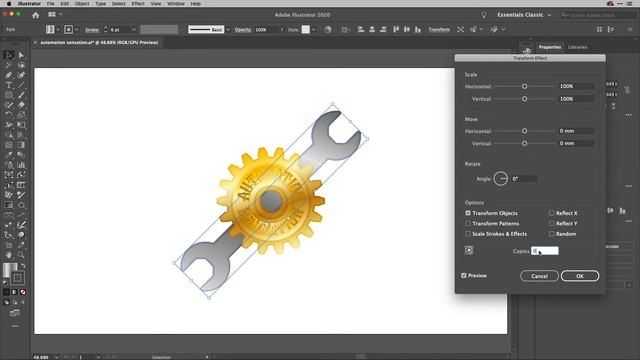Activate the Type tool
640x360 pixels.
pyautogui.click(x=9, y=85)
